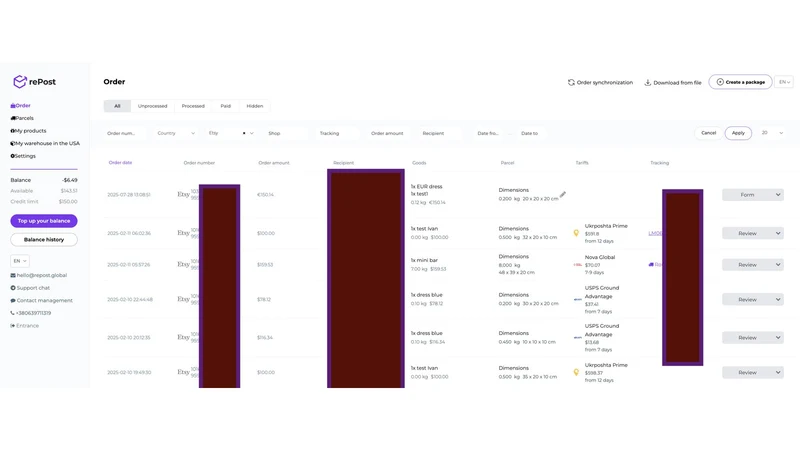Click Download from file
The height and width of the screenshot is (450, 800).
click(x=673, y=82)
